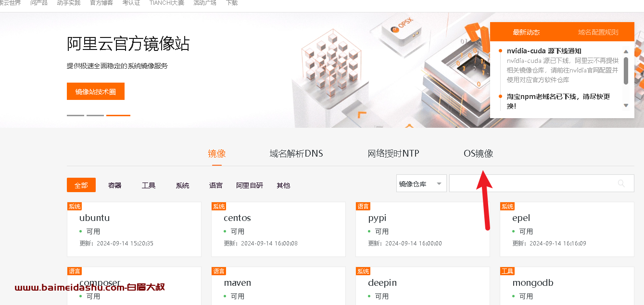Click the 系统 tag on ubuntu card
The height and width of the screenshot is (305, 644).
click(75, 206)
